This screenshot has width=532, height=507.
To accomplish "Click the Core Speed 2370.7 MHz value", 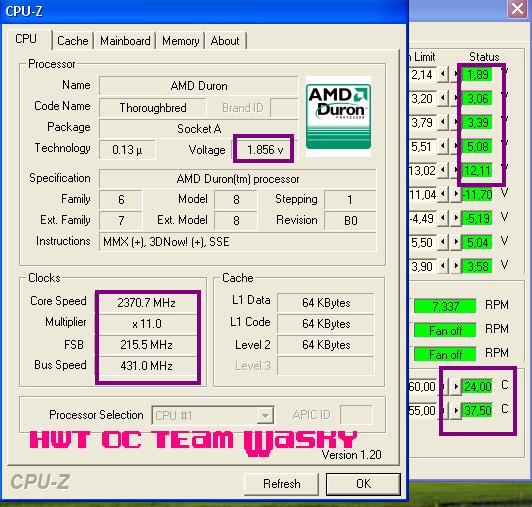I will (x=147, y=302).
